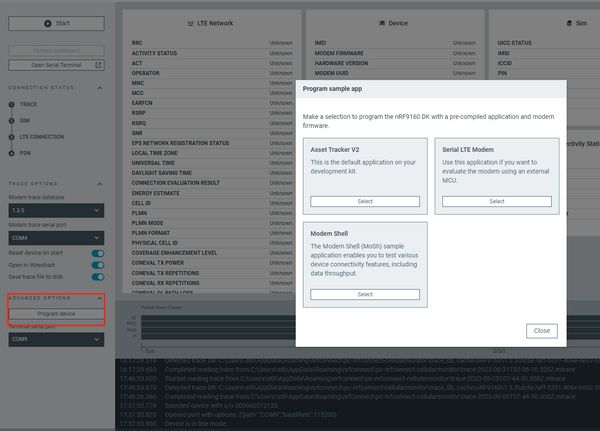600x431 pixels.
Task: Click the PLMN MODE row
Action: point(212,223)
